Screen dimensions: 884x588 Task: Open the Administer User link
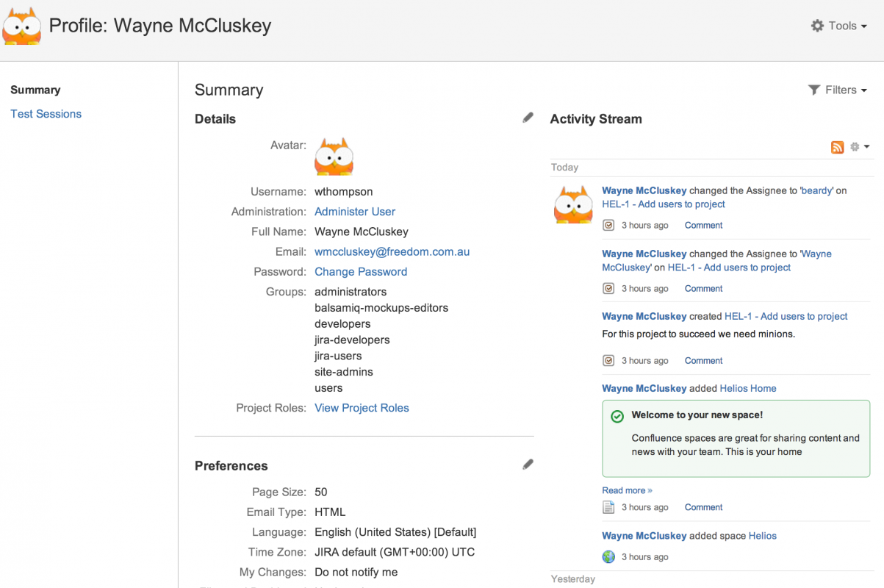(x=355, y=212)
